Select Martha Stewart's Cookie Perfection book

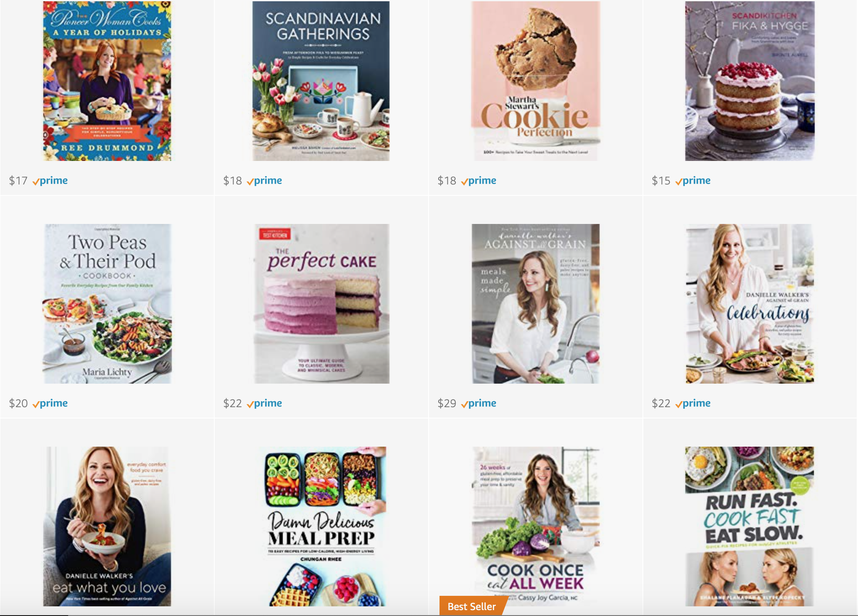536,81
